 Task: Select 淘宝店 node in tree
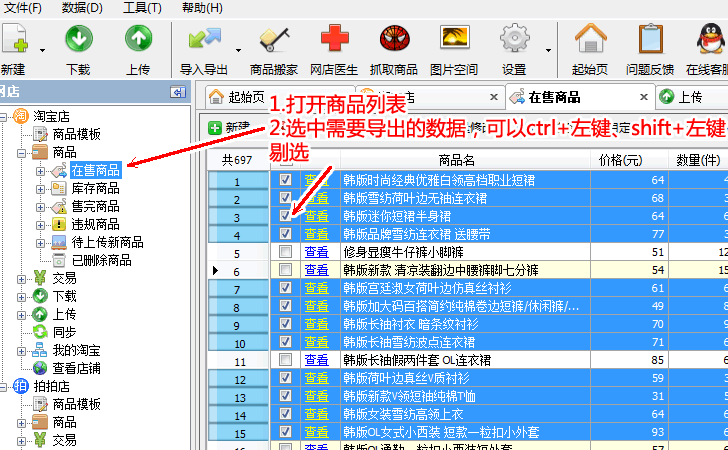51,116
